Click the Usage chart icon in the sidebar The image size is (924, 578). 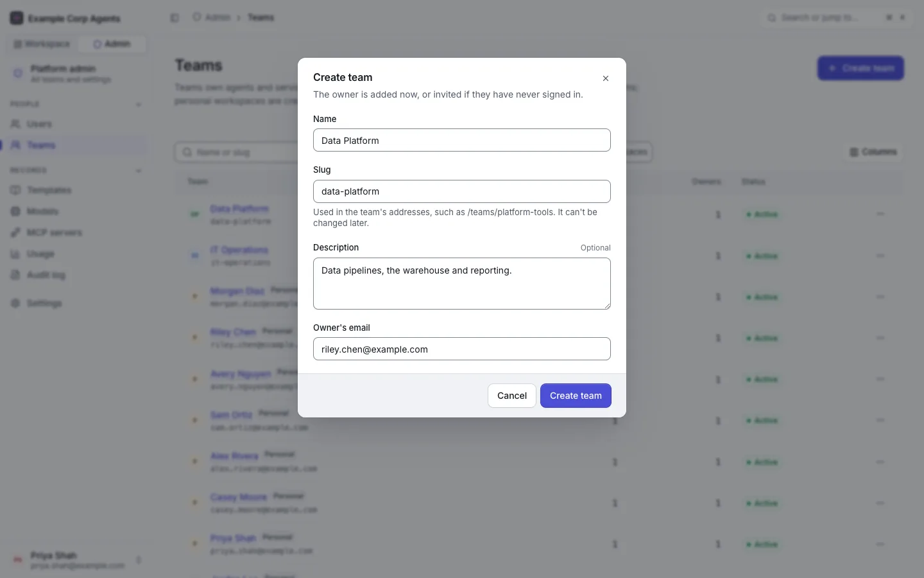click(x=16, y=254)
